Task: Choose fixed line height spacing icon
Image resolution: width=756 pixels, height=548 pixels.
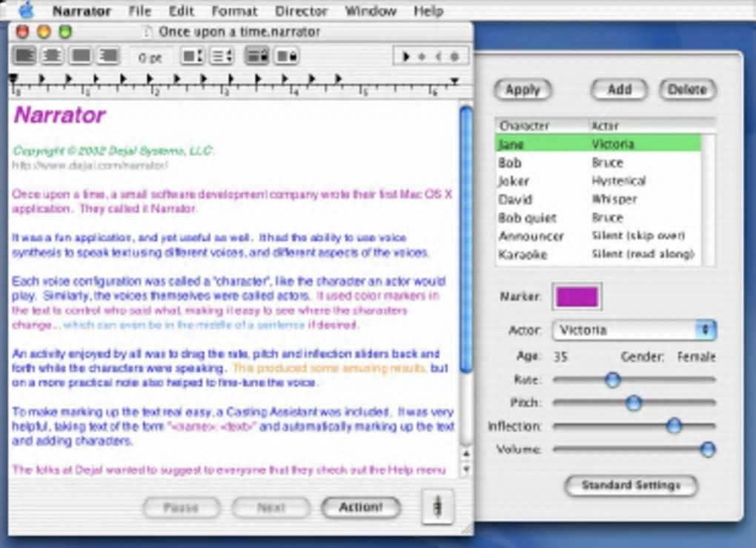Action: [192, 56]
